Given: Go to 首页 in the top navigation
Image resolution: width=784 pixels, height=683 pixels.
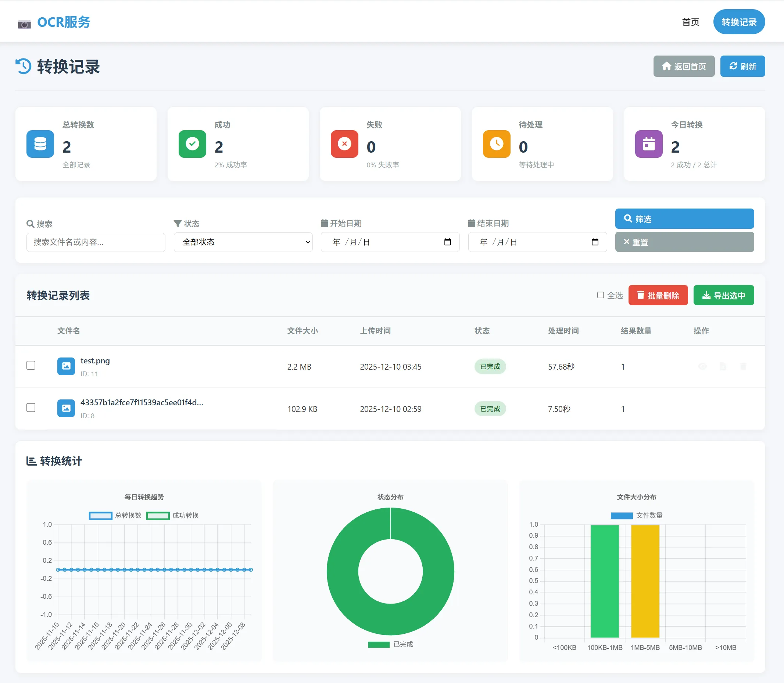Looking at the screenshot, I should pyautogui.click(x=690, y=22).
